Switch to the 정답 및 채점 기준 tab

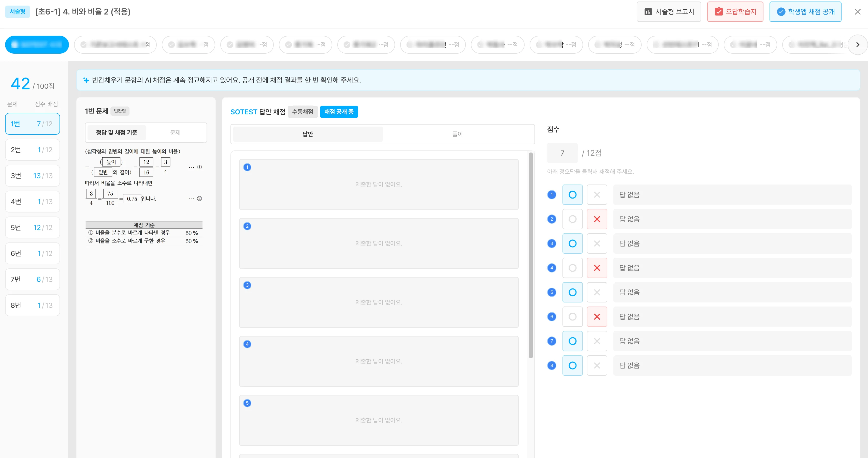117,133
